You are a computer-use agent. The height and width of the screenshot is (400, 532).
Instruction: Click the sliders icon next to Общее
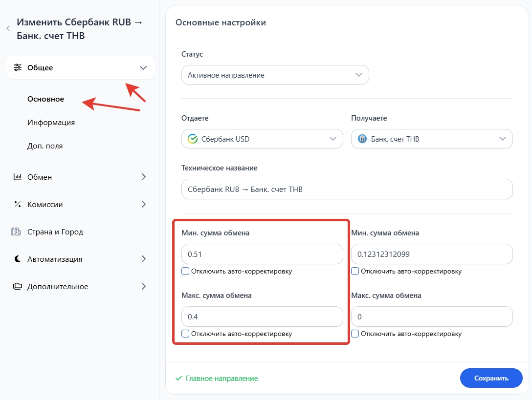pyautogui.click(x=18, y=68)
